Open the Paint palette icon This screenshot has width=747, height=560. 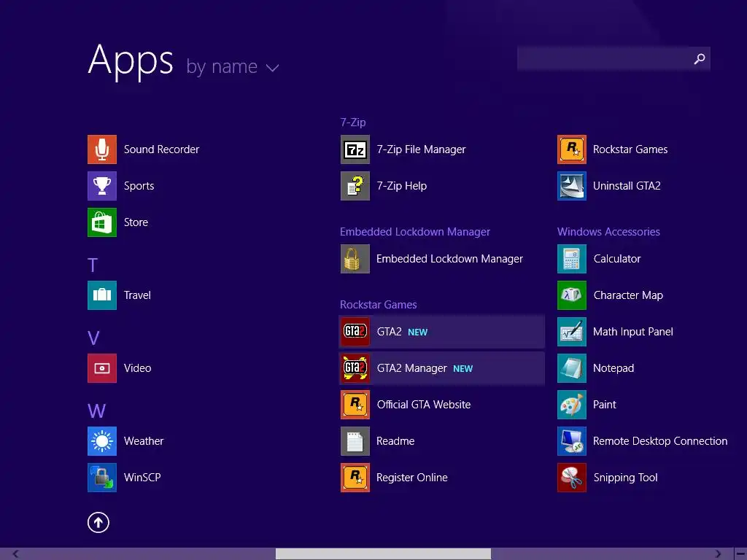coord(572,405)
